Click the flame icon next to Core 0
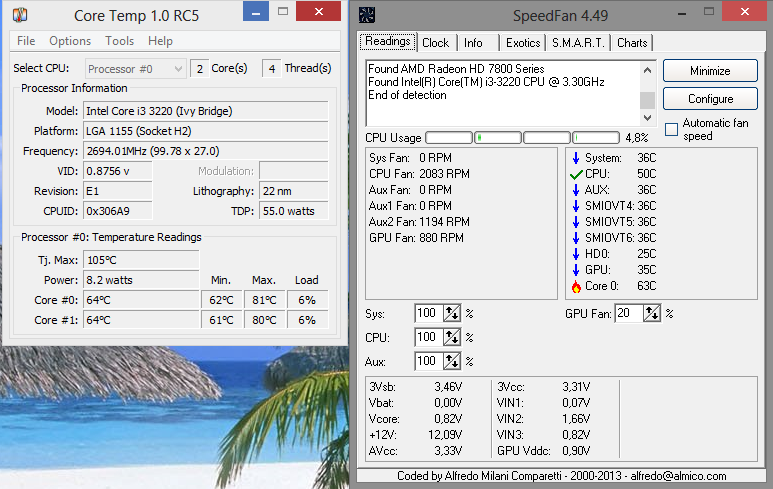The width and height of the screenshot is (773, 489). point(576,286)
